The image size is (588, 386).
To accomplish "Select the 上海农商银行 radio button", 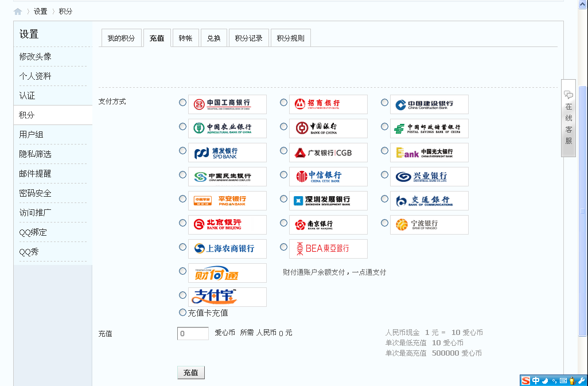I will 182,247.
